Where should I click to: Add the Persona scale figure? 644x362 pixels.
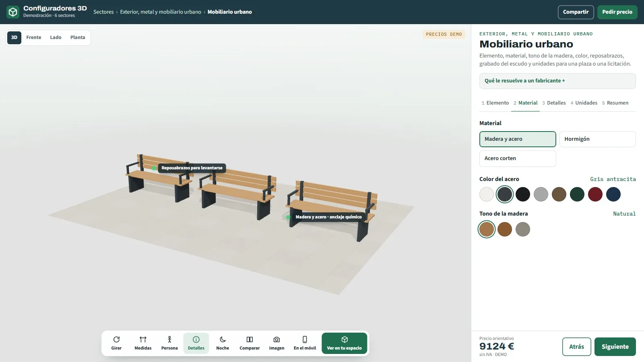click(169, 343)
